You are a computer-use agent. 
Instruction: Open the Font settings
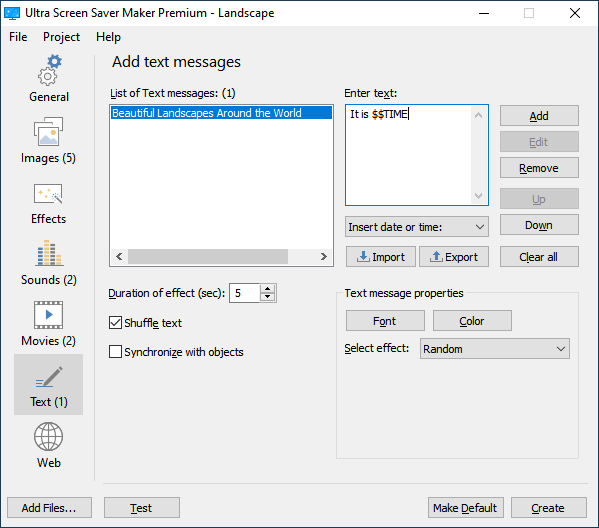[x=385, y=321]
